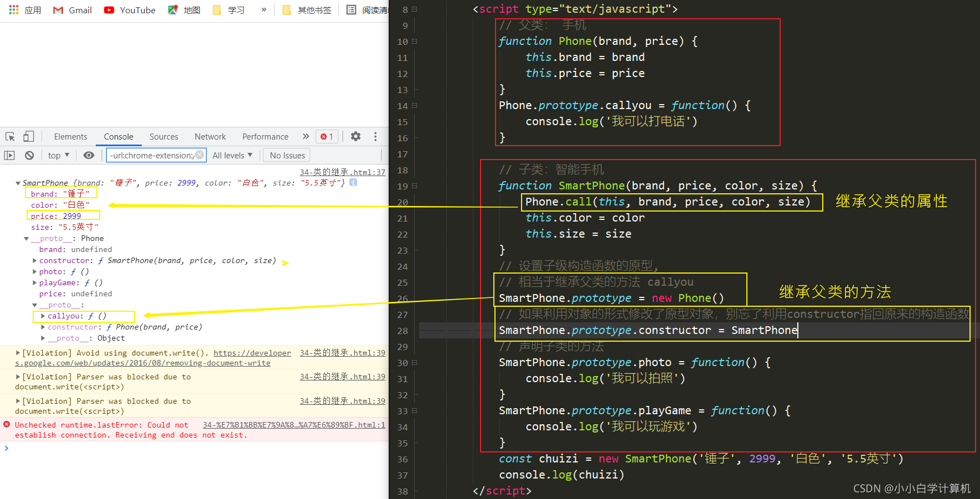Open the Apps grid in the bookmarks bar
Screen dimensions: 980x499
25,10
